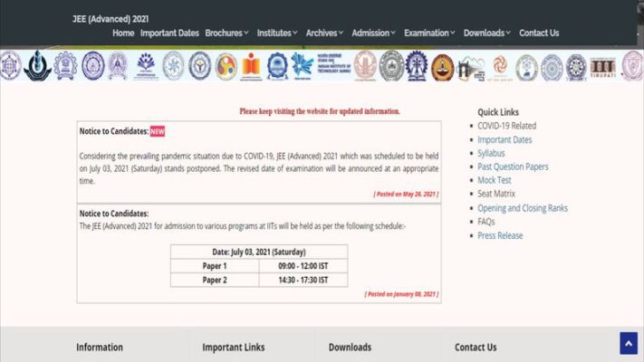Click the Information footer heading
Image resolution: width=644 pixels, height=362 pixels.
[100, 348]
